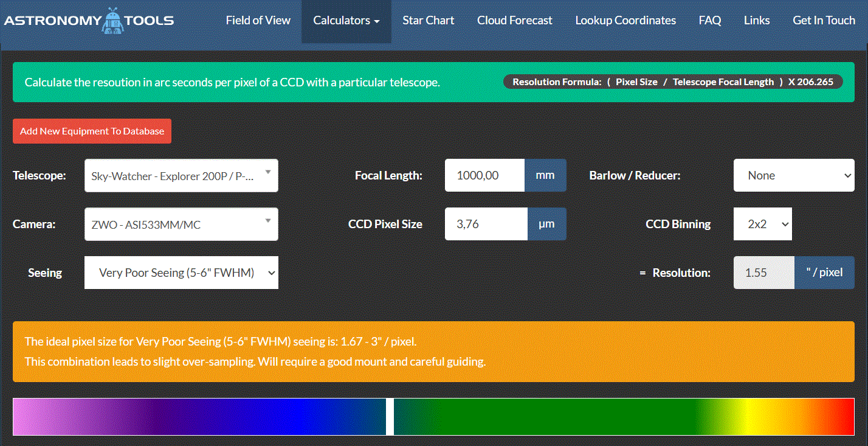Click the "Telescope:" field label
Viewport: 868px width, 446px height.
[40, 176]
